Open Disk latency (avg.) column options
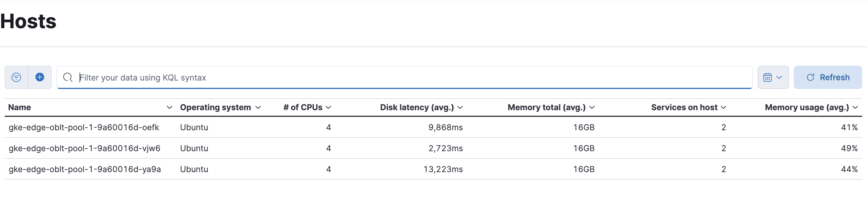The height and width of the screenshot is (207, 868). click(x=461, y=107)
